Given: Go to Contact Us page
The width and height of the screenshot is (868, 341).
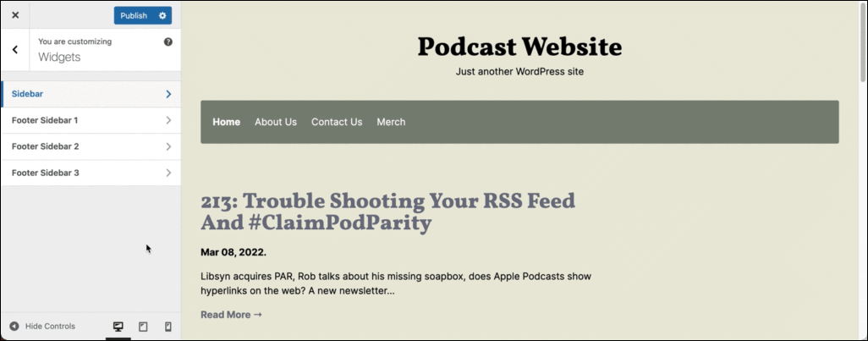Looking at the screenshot, I should [337, 122].
